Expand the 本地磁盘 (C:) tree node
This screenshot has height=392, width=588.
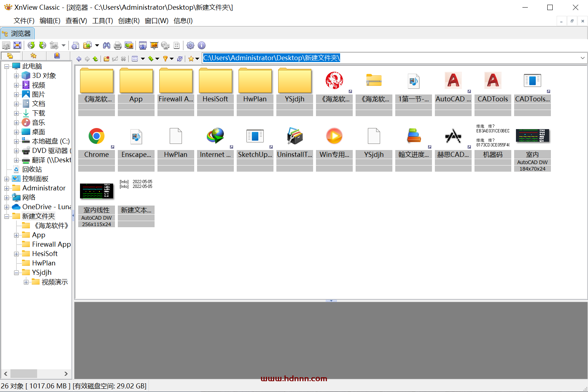[16, 141]
